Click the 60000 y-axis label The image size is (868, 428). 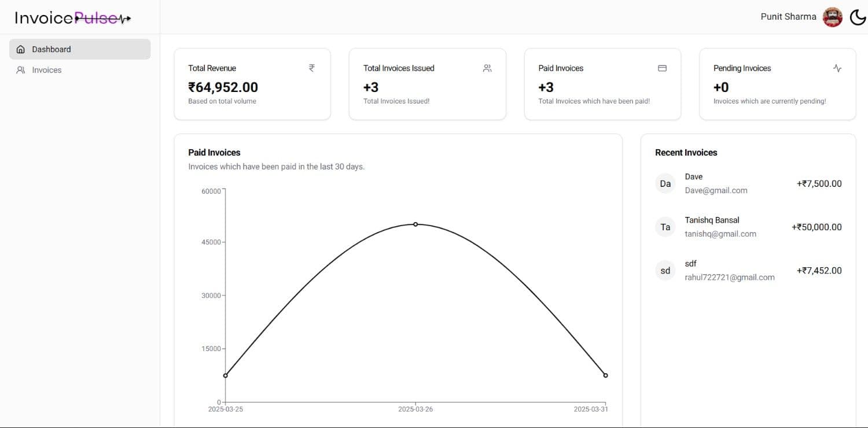coord(211,191)
